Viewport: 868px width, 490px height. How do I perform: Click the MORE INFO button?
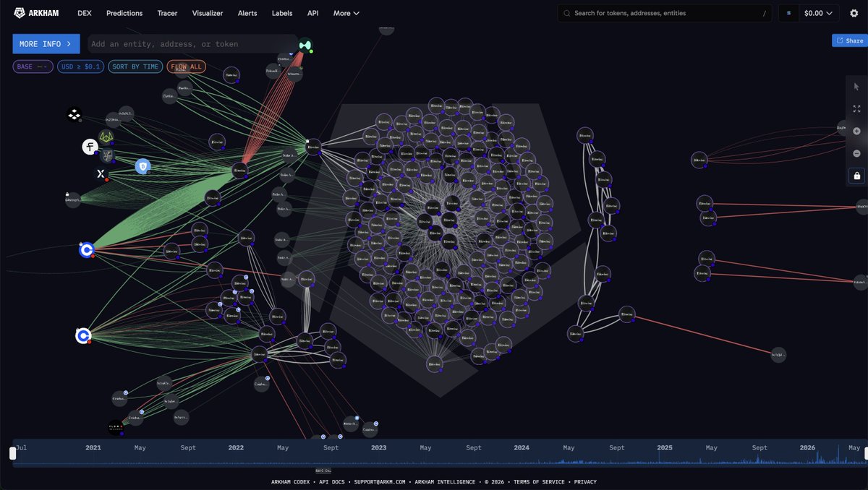[x=46, y=44]
